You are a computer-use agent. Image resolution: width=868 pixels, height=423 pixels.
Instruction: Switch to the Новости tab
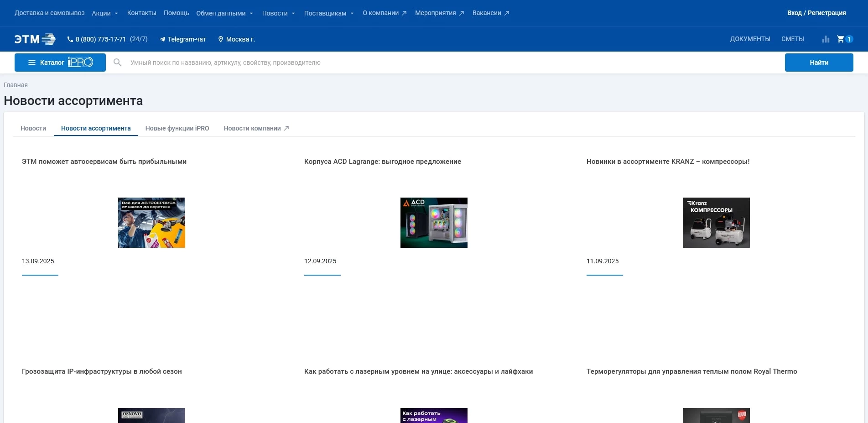tap(33, 128)
